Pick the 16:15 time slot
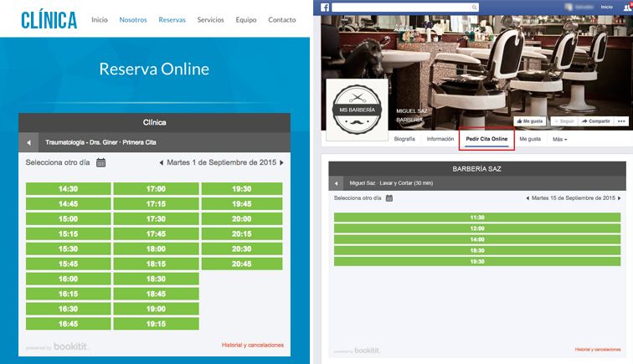 (x=68, y=294)
